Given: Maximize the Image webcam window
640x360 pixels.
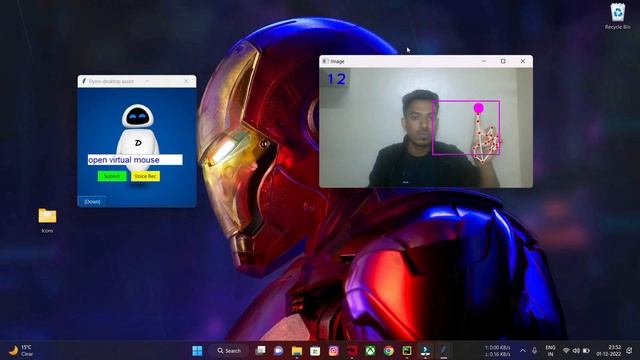Looking at the screenshot, I should pos(503,61).
